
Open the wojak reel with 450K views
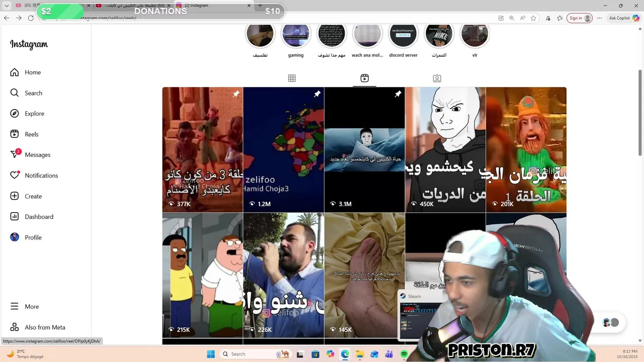click(445, 149)
